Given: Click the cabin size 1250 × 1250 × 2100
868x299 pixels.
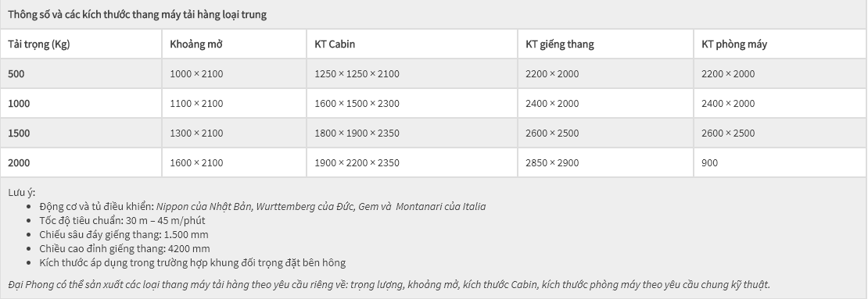Looking at the screenshot, I should point(357,74).
